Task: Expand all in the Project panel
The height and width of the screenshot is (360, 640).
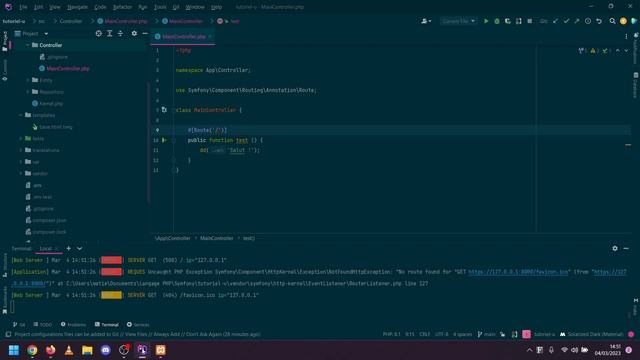Action: click(x=109, y=33)
